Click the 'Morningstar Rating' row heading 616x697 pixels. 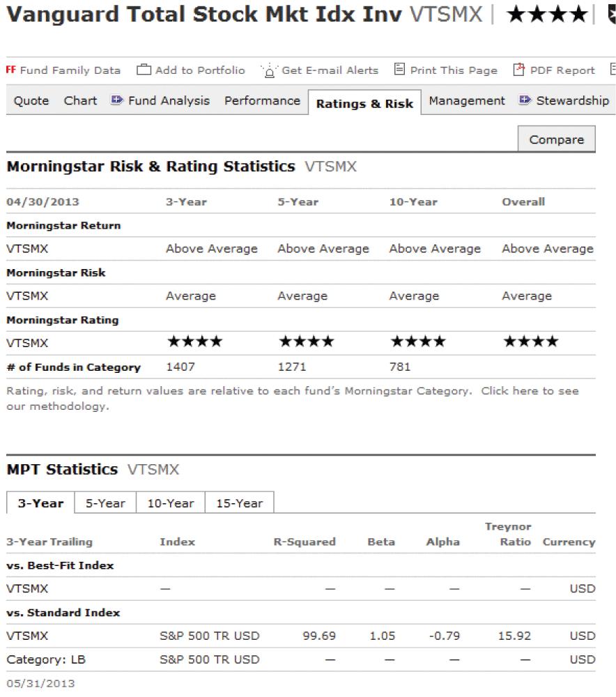tap(63, 320)
